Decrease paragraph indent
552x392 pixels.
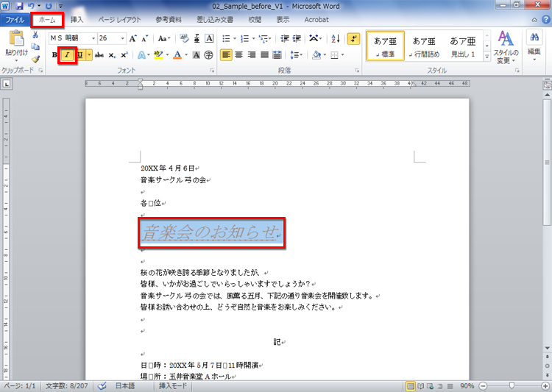point(284,38)
